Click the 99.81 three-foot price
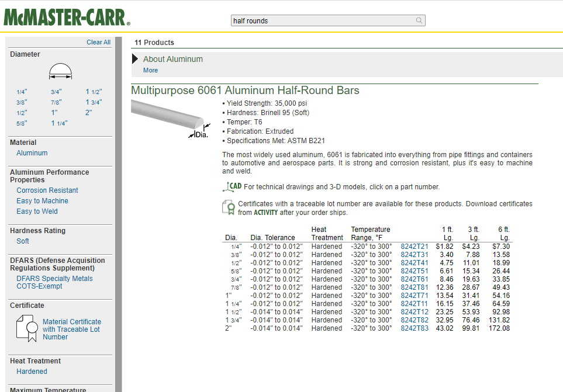563x392 pixels. 471,328
